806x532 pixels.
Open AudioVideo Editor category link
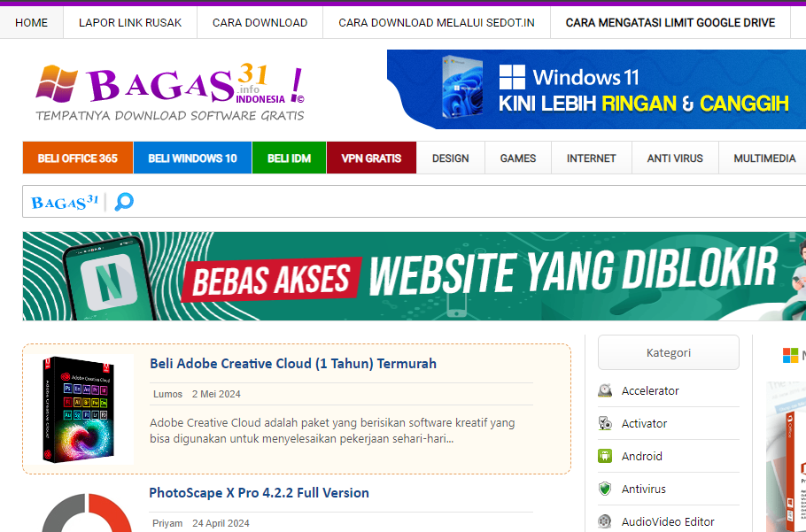668,521
